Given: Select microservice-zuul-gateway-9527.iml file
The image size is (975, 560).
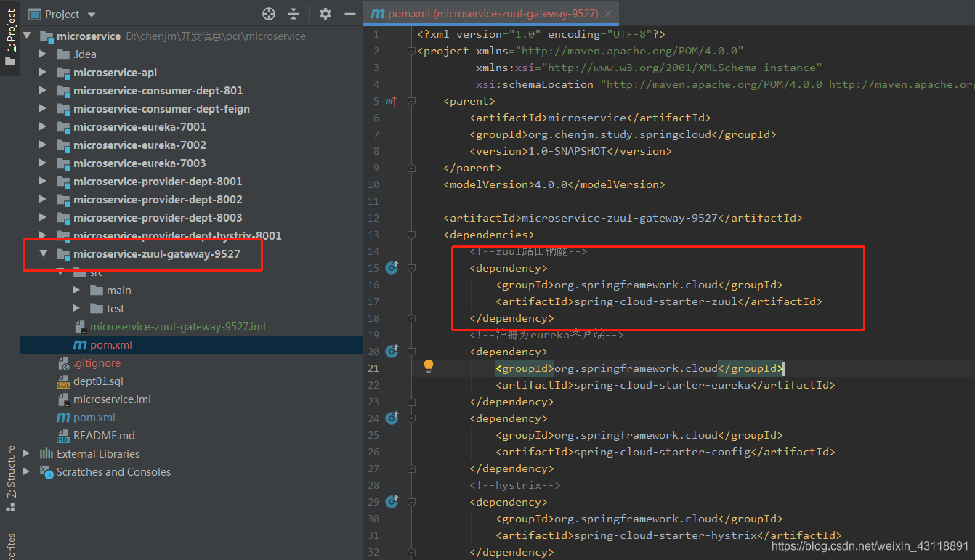Looking at the screenshot, I should pos(177,327).
